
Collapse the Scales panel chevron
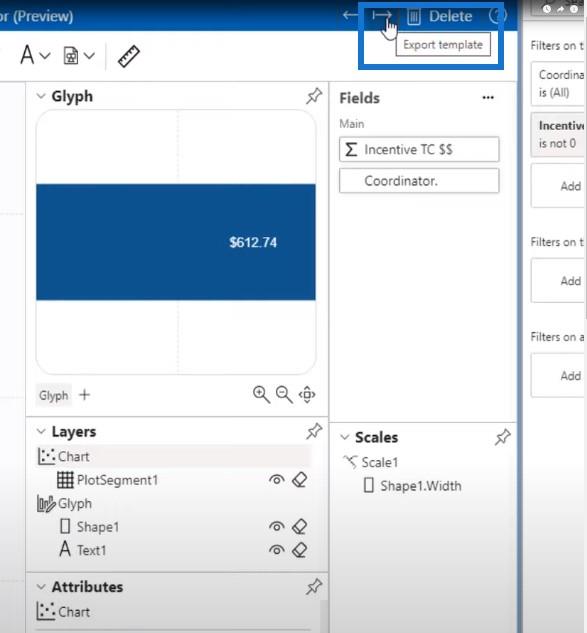click(344, 437)
